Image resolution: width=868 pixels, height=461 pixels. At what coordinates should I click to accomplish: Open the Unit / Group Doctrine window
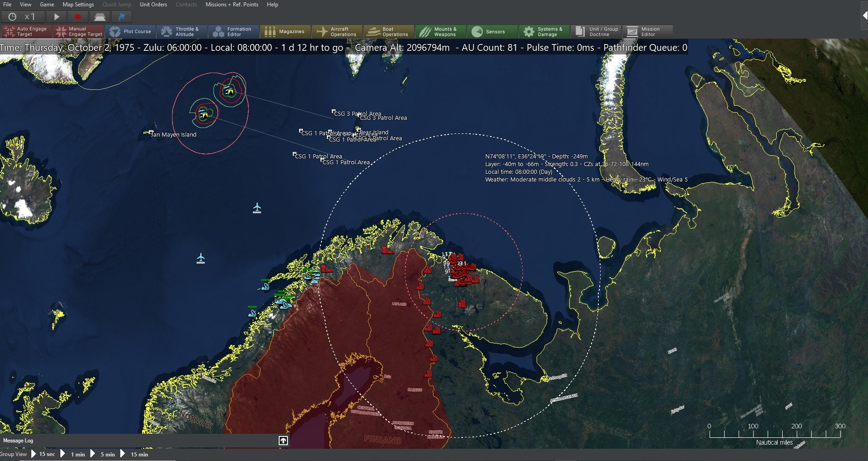coord(595,32)
